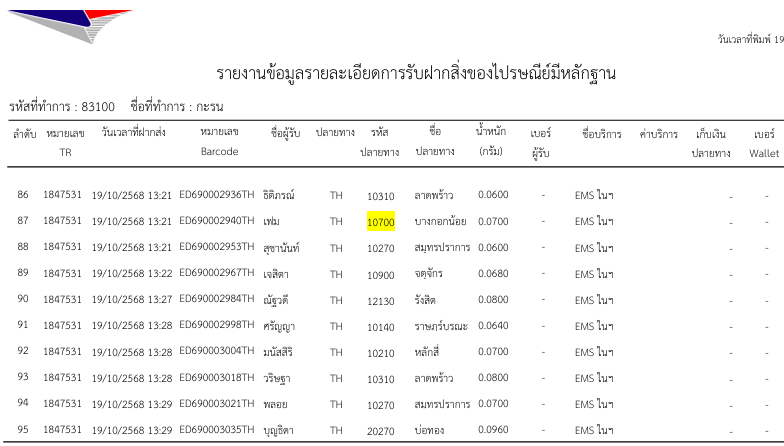Click recipient name บุญธิดา
Viewport: 784px width, 446px height.
click(x=278, y=430)
